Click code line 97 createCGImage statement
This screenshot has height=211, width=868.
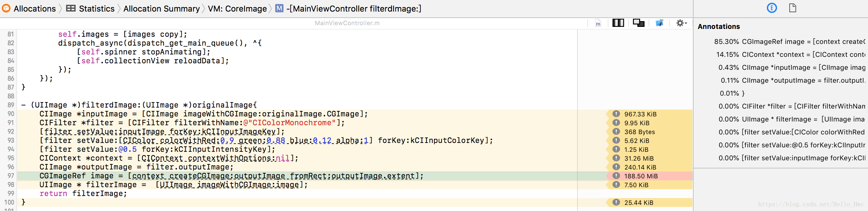[x=231, y=176]
